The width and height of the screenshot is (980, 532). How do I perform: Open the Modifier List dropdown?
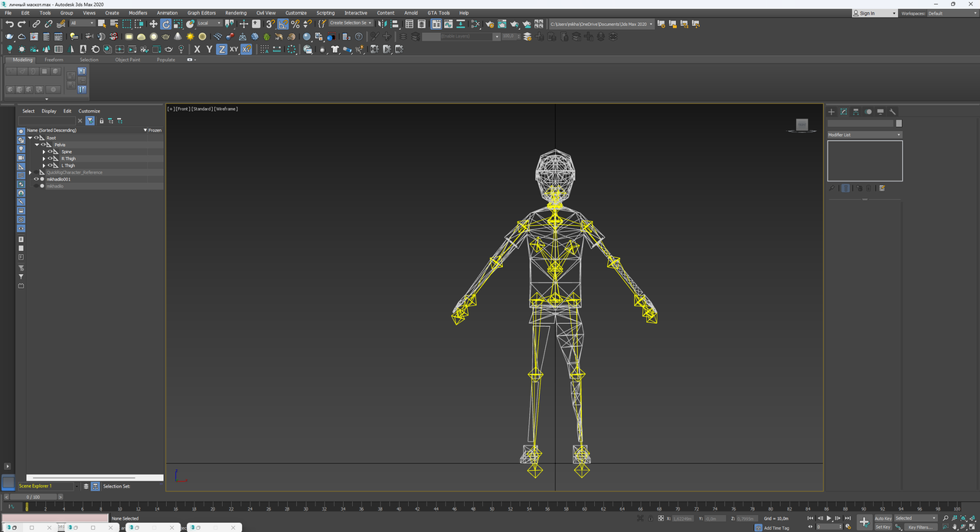[x=864, y=135]
